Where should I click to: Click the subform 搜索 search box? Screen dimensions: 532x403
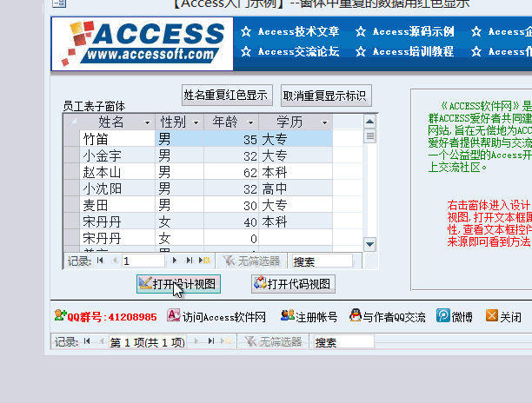(x=322, y=261)
